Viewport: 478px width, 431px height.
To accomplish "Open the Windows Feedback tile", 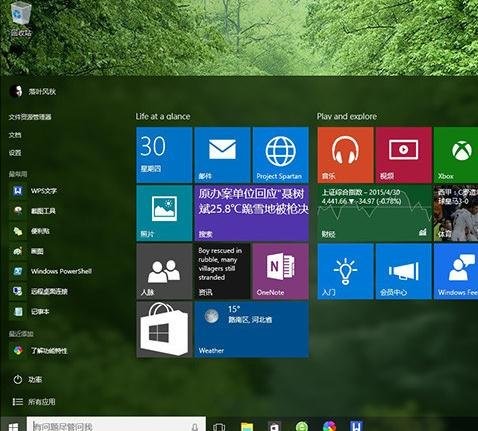I will point(456,271).
